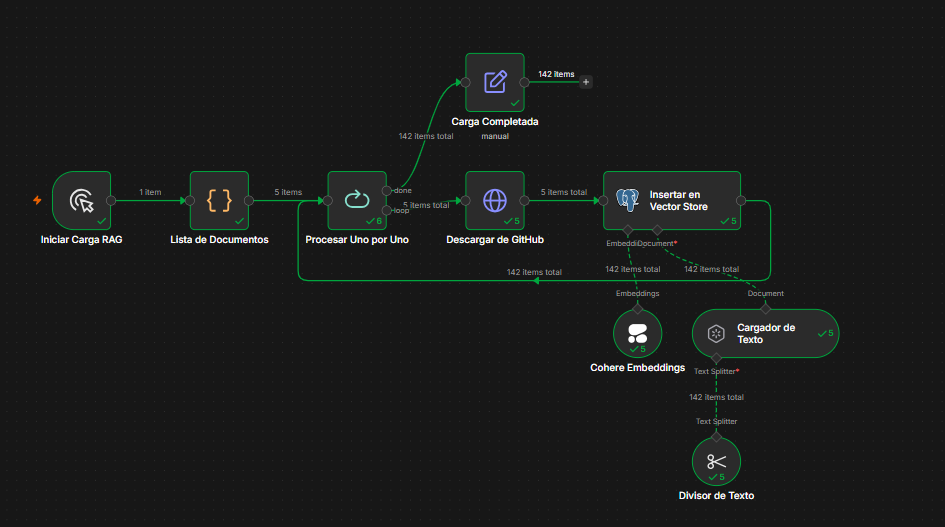Screen dimensions: 945x527
Task: Open the Insertar en Vector Store node
Action: pos(672,200)
